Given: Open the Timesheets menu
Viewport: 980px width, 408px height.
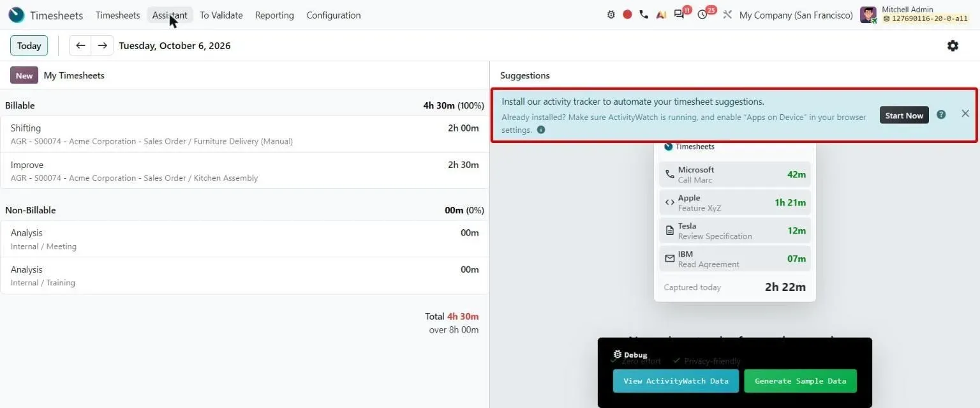Looking at the screenshot, I should click(x=117, y=15).
